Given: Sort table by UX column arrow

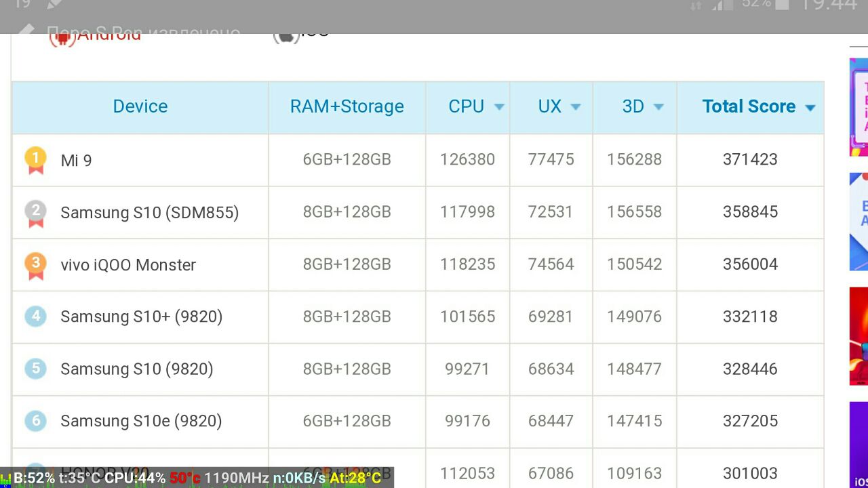Looking at the screenshot, I should 576,107.
